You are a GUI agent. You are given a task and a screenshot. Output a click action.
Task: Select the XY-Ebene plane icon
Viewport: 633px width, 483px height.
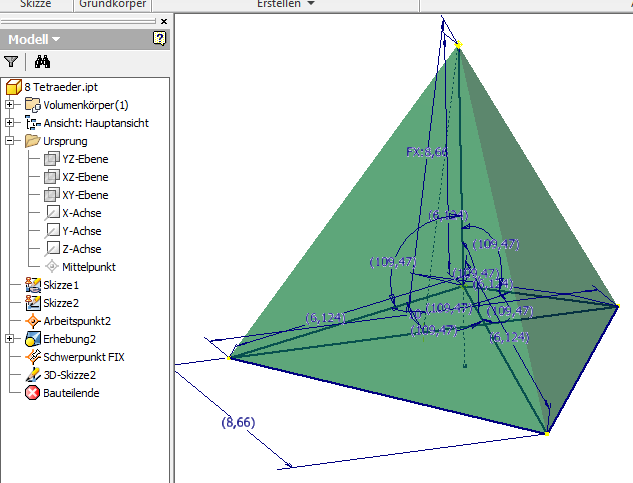coord(52,195)
